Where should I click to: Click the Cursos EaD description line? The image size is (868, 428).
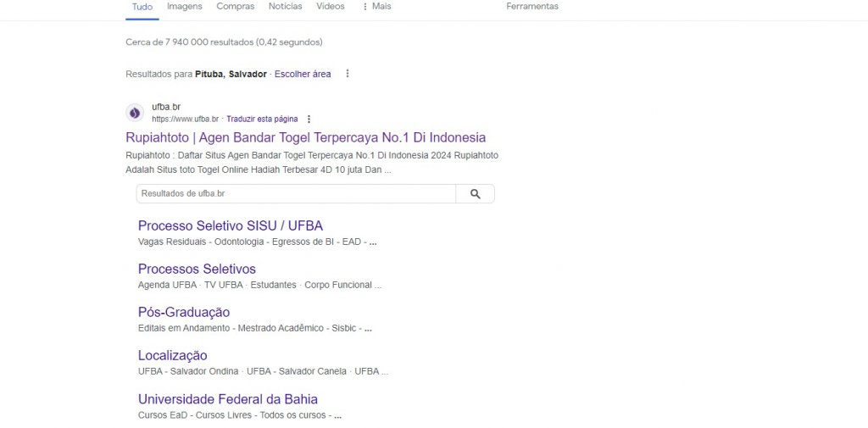tap(240, 415)
